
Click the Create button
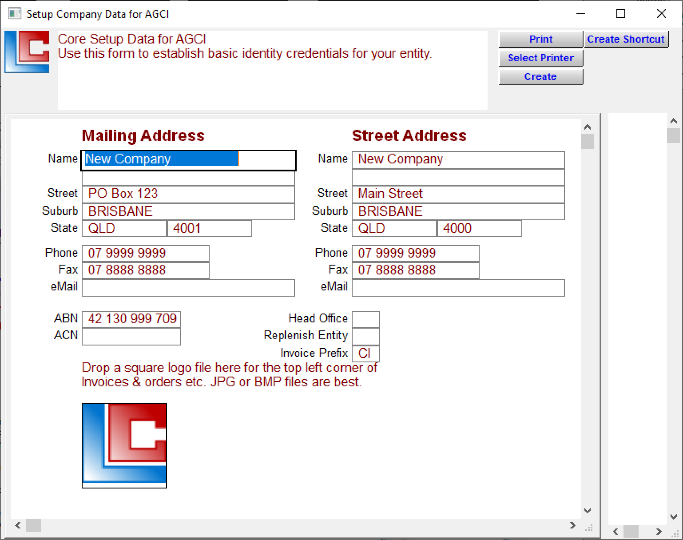coord(540,76)
